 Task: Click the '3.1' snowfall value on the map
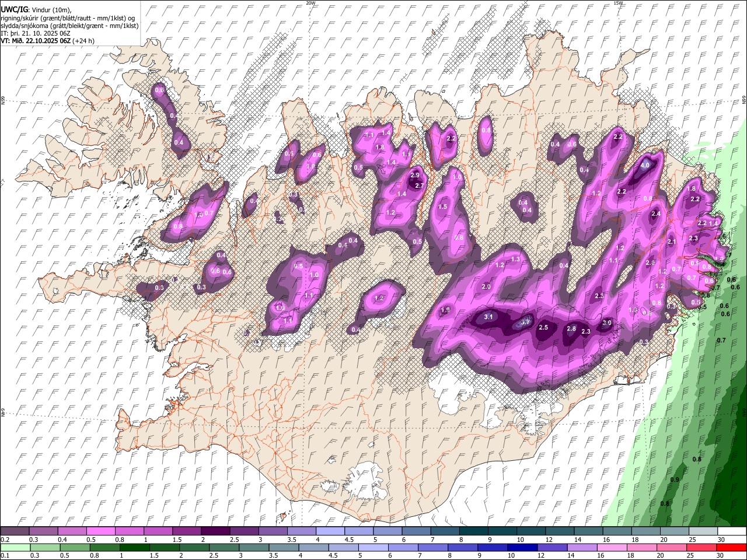tap(489, 317)
